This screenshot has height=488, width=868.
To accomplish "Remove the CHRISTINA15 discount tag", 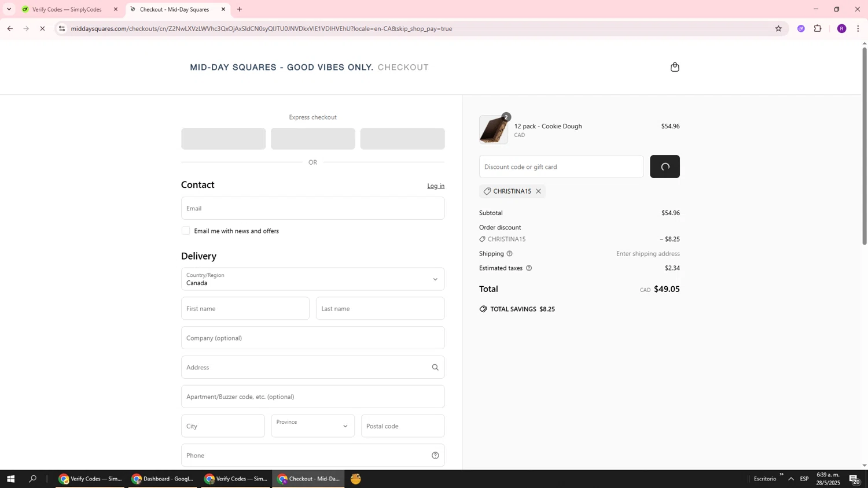I will [x=538, y=191].
